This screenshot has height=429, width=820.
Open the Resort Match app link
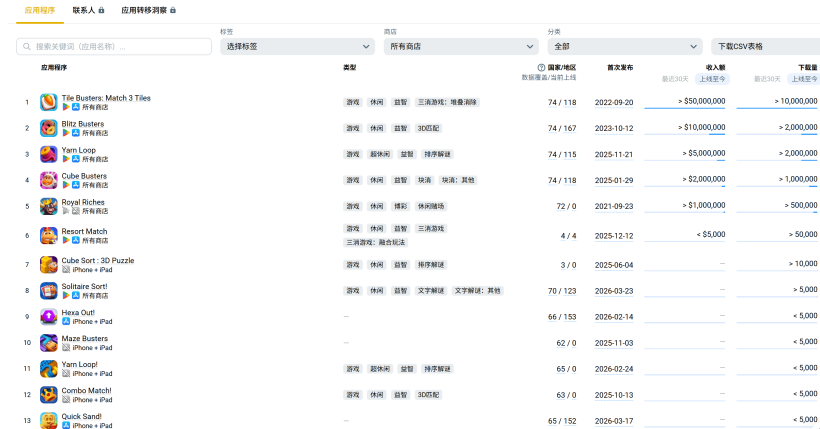click(84, 231)
